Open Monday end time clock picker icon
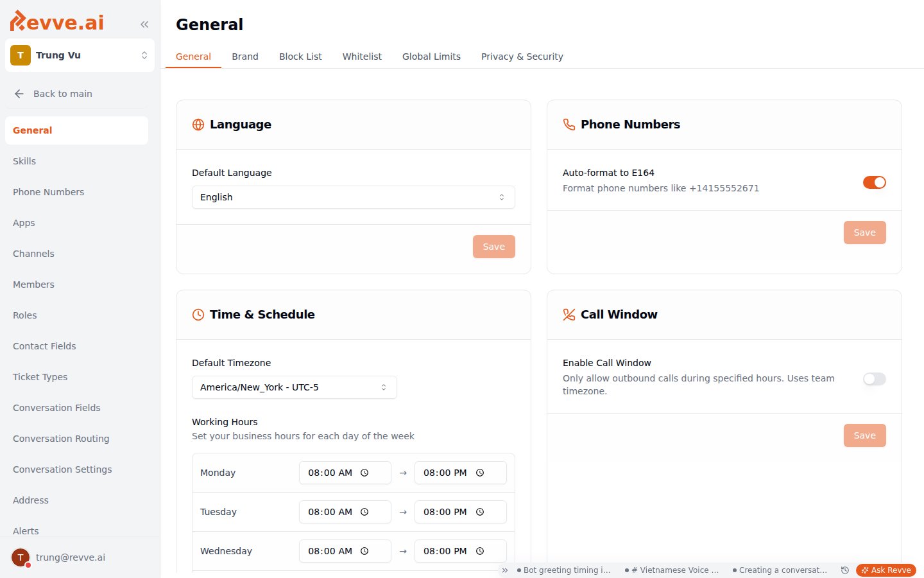 tap(480, 473)
